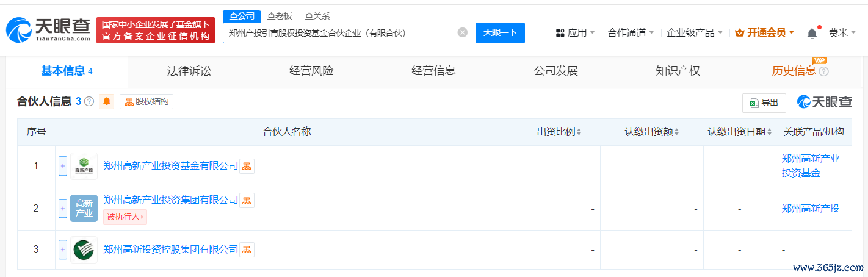Expand row 2 with the plus button
The image size is (868, 277).
[x=63, y=209]
